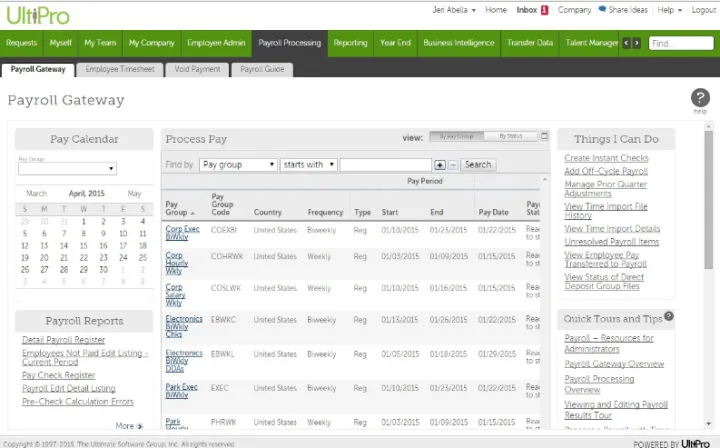Select the Void Payment tab

coord(197,70)
